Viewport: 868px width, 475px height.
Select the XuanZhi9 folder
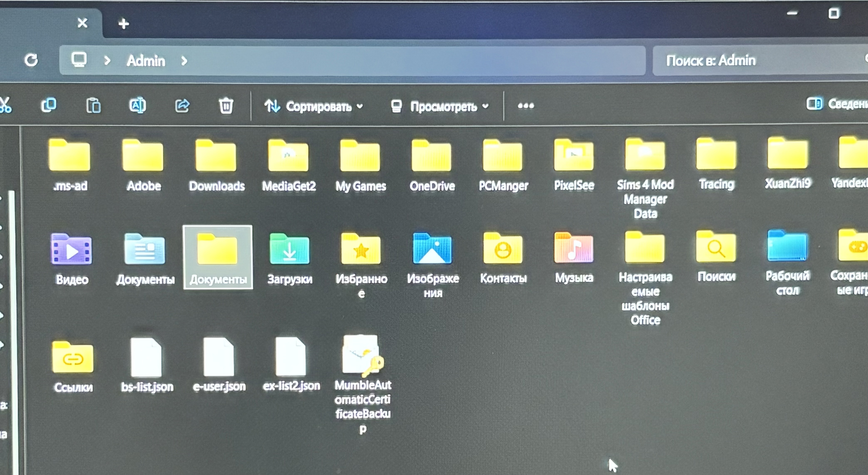(788, 164)
